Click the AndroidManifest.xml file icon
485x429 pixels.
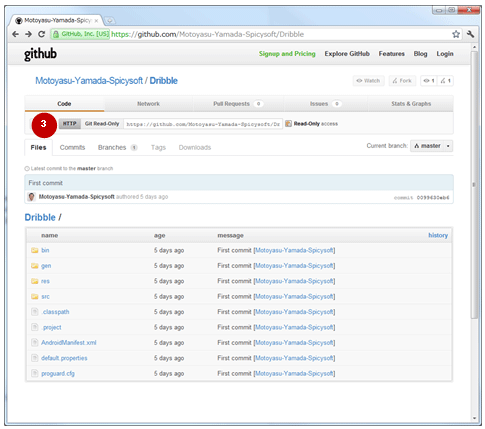(34, 342)
